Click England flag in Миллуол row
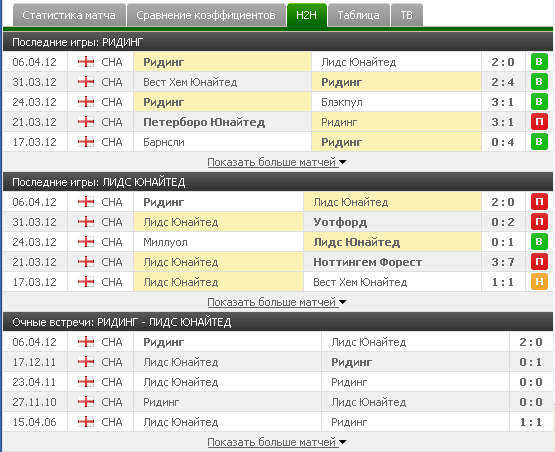This screenshot has height=452, width=555. 86,242
